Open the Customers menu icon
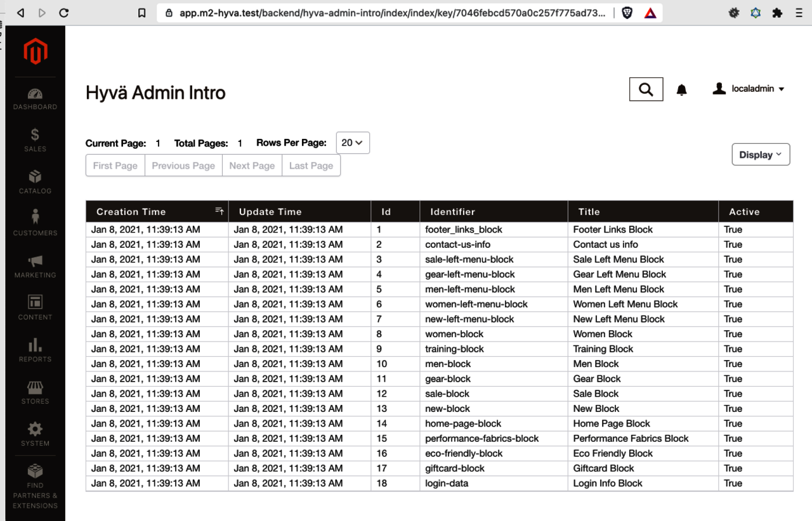 36,219
